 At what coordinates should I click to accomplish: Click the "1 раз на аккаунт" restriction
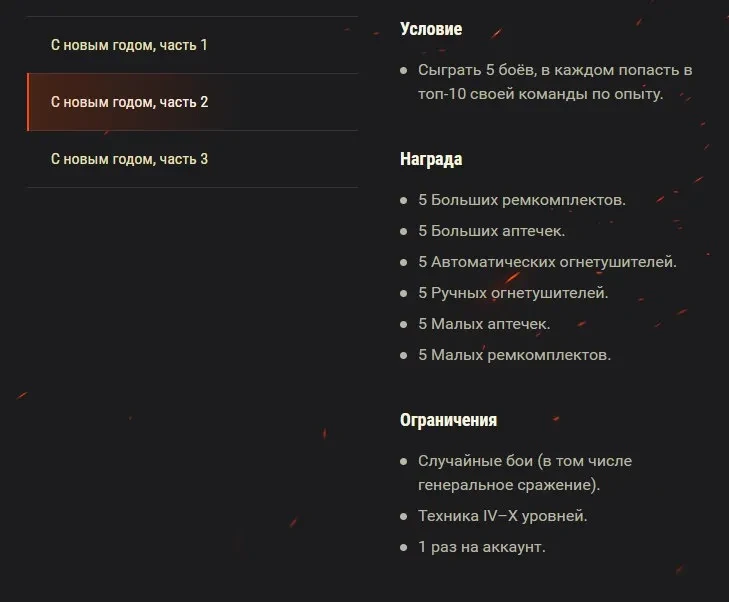click(482, 547)
